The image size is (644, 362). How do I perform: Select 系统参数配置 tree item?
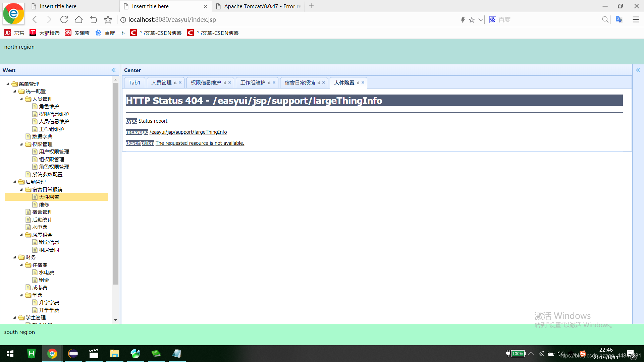47,174
